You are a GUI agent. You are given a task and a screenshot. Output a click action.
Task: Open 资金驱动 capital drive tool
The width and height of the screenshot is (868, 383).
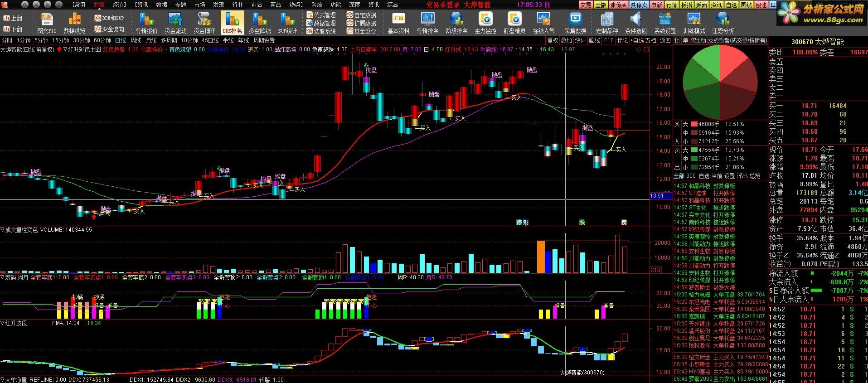(175, 23)
